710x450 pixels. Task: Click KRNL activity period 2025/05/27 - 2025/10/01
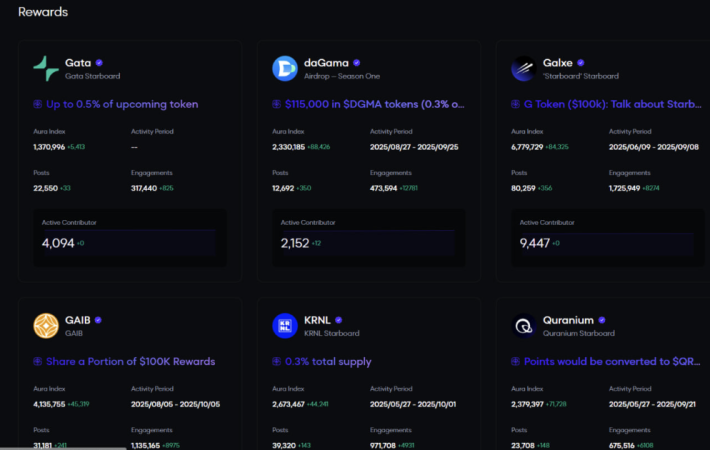[x=413, y=404]
